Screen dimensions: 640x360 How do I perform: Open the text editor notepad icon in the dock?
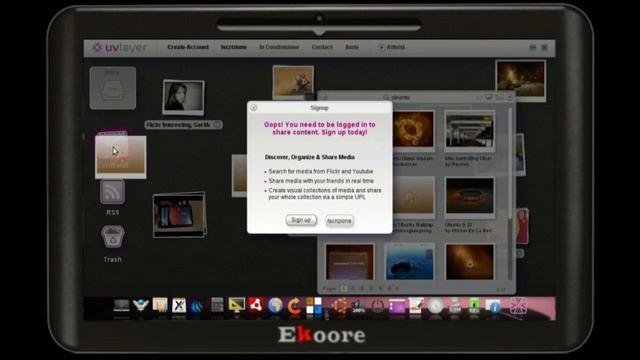pyautogui.click(x=416, y=306)
